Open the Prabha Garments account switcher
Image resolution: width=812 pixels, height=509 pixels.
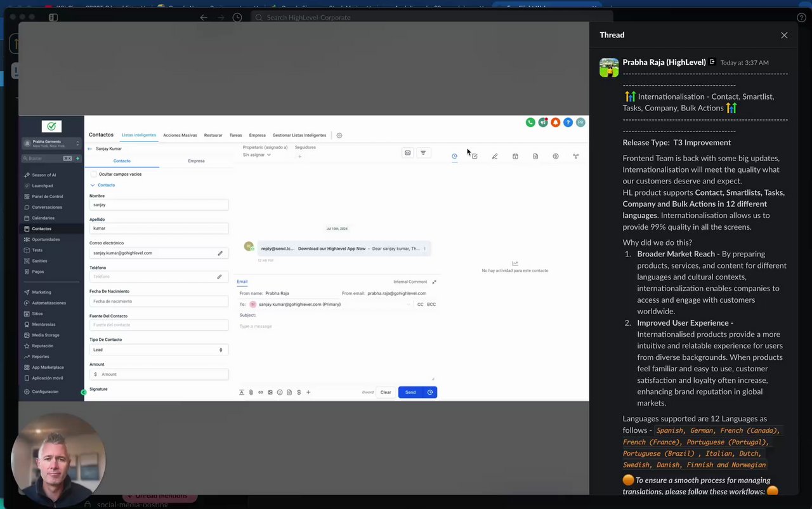[x=51, y=143]
